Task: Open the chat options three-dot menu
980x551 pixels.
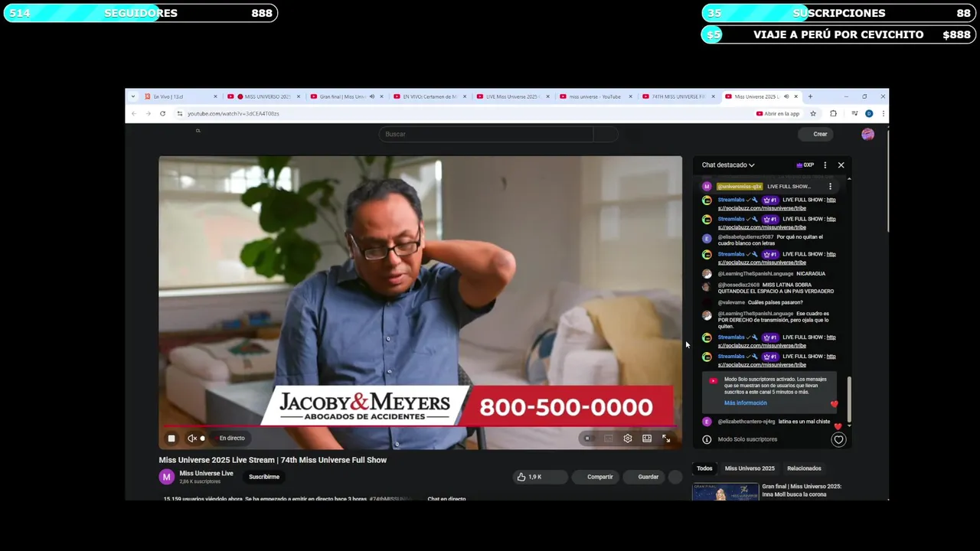Action: [x=825, y=165]
